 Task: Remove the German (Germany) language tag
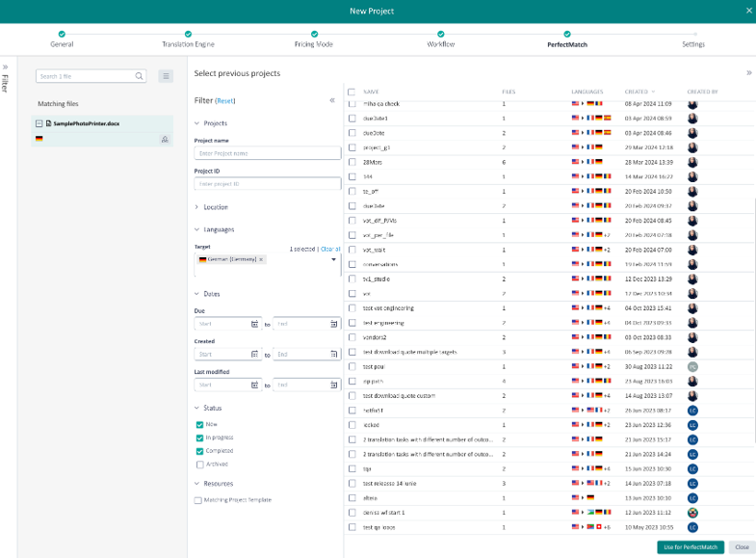[261, 260]
